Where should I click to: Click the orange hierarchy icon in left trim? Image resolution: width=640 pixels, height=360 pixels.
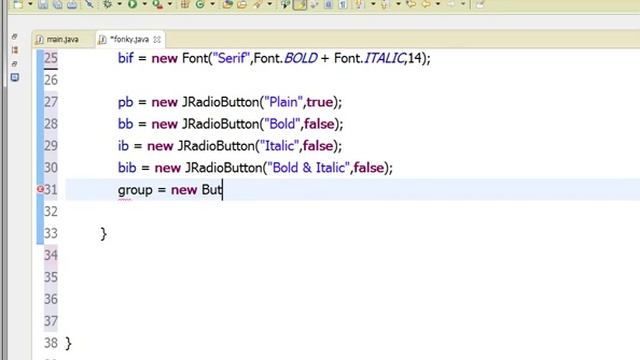(15, 50)
